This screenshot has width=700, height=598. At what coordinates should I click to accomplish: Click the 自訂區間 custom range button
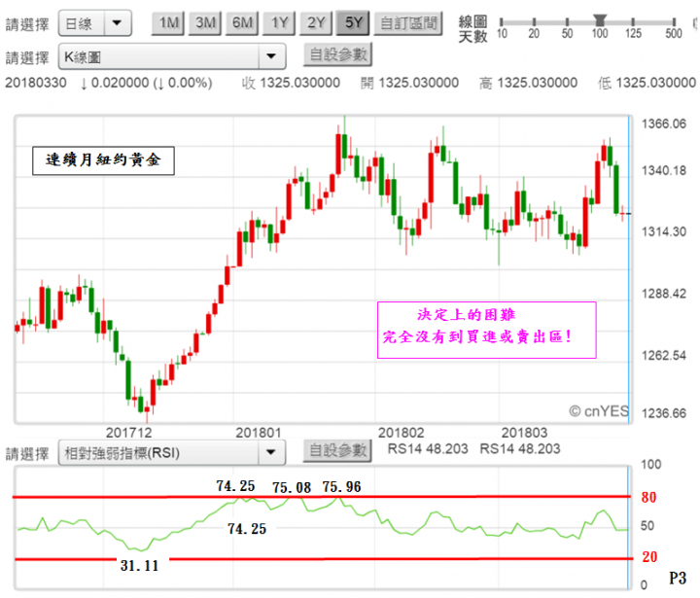point(408,22)
